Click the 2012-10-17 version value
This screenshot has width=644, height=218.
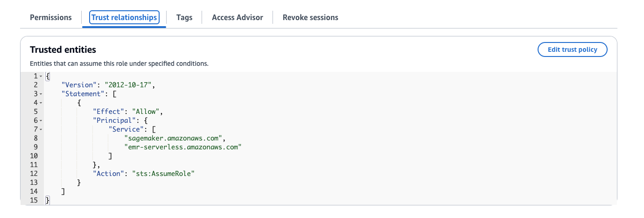click(x=129, y=85)
